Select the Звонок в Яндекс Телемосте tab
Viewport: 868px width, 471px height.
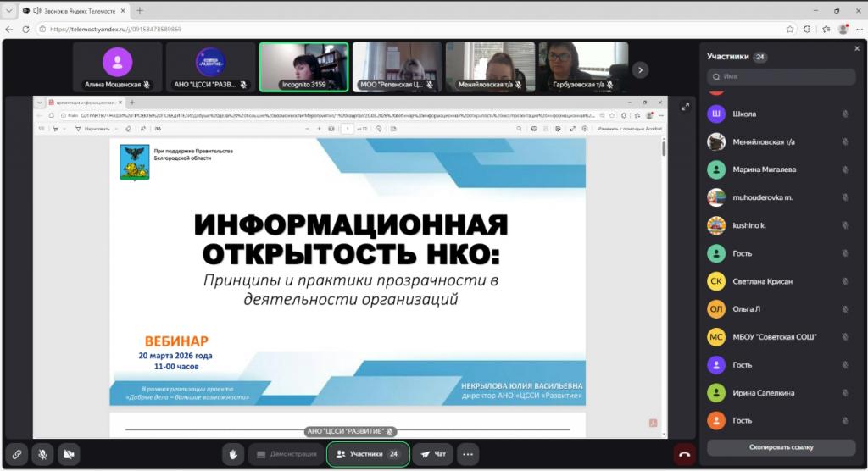point(74,10)
